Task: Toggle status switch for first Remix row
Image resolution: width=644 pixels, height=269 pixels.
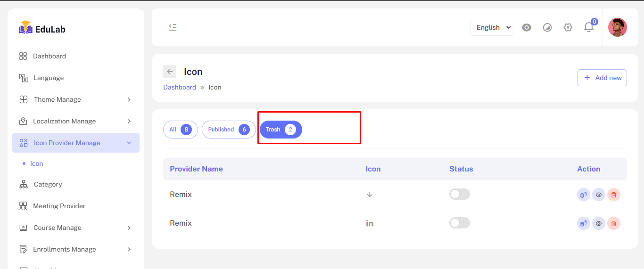Action: pos(459,194)
